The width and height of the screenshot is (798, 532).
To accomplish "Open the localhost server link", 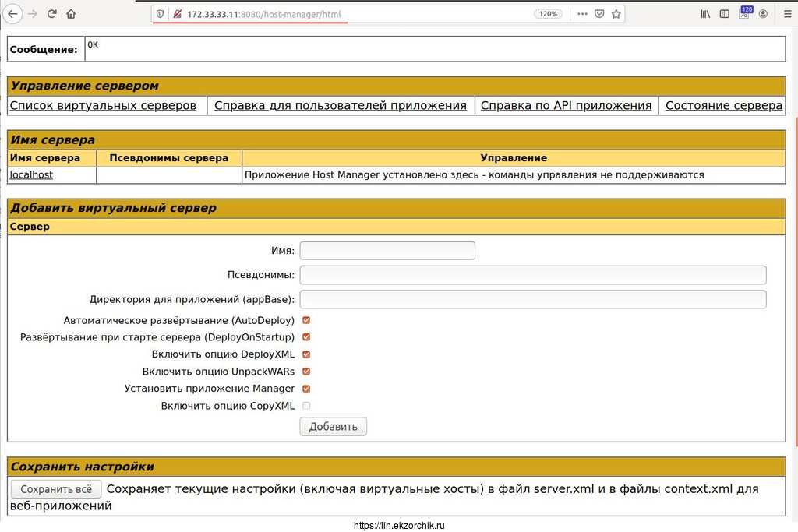I will pos(31,175).
